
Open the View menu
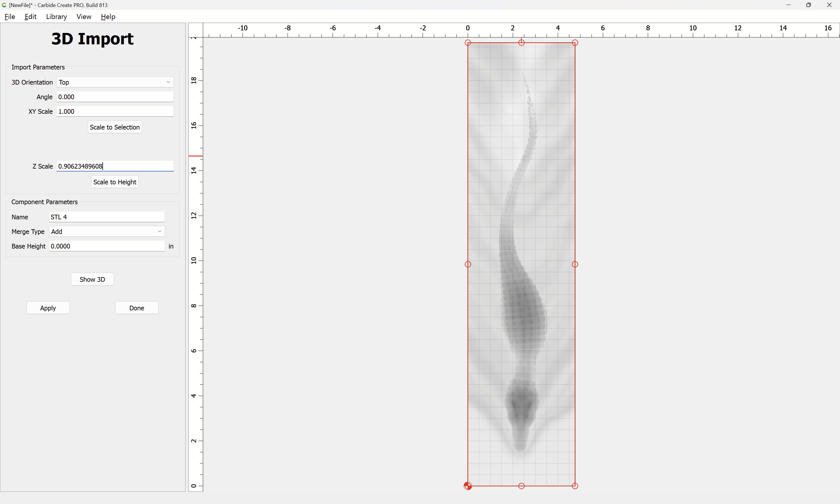[x=84, y=17]
